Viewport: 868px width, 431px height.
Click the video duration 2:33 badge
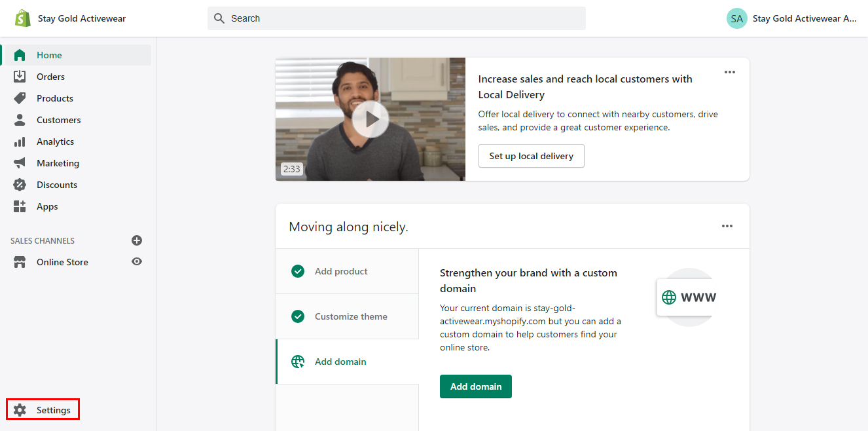(x=292, y=169)
